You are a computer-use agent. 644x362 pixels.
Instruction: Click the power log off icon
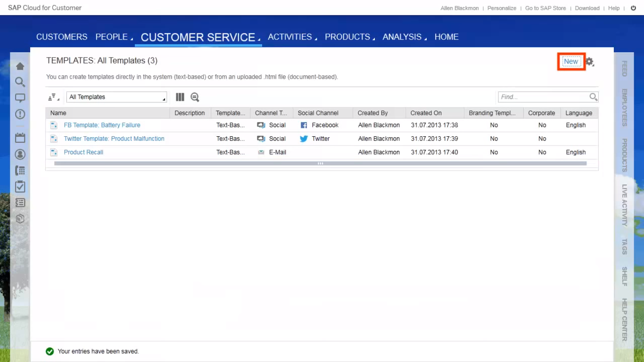tap(633, 8)
